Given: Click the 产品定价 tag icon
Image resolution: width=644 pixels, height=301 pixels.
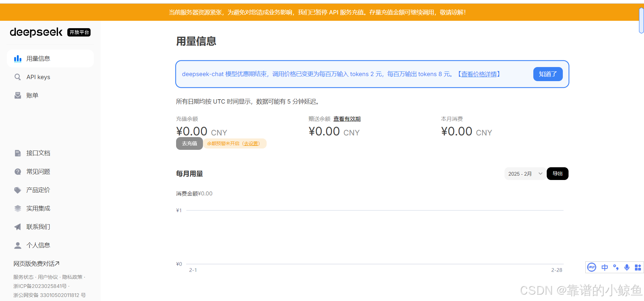Looking at the screenshot, I should click(x=18, y=190).
